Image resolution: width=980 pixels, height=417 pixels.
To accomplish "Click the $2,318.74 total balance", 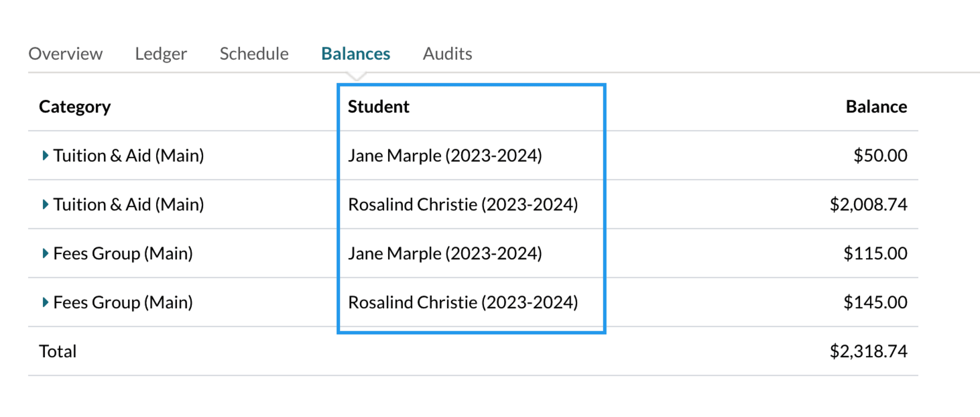I will point(868,351).
